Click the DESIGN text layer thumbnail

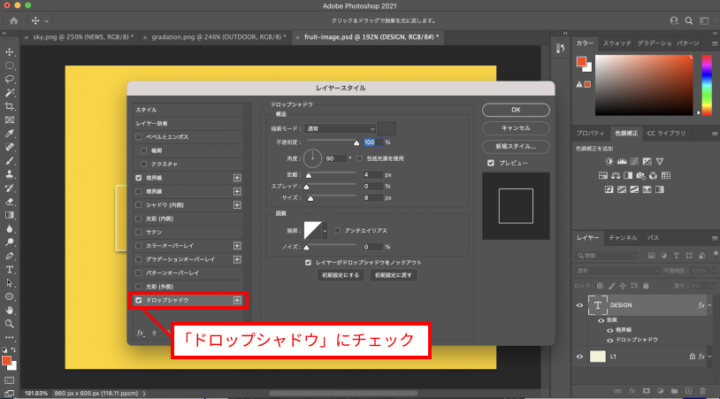(597, 305)
